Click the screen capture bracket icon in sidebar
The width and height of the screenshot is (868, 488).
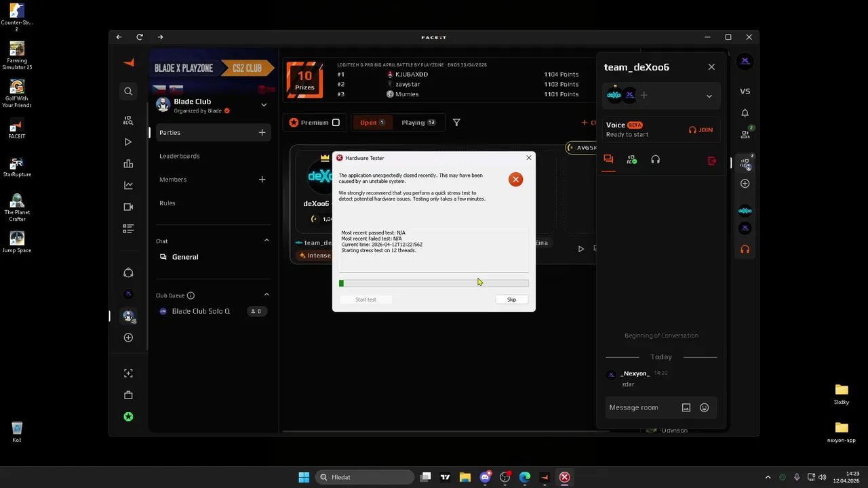point(128,373)
